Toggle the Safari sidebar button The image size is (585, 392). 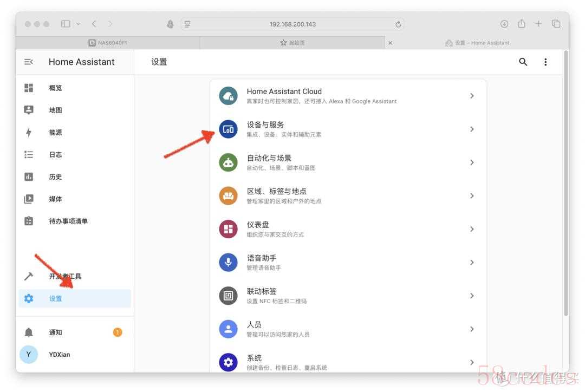(x=66, y=24)
